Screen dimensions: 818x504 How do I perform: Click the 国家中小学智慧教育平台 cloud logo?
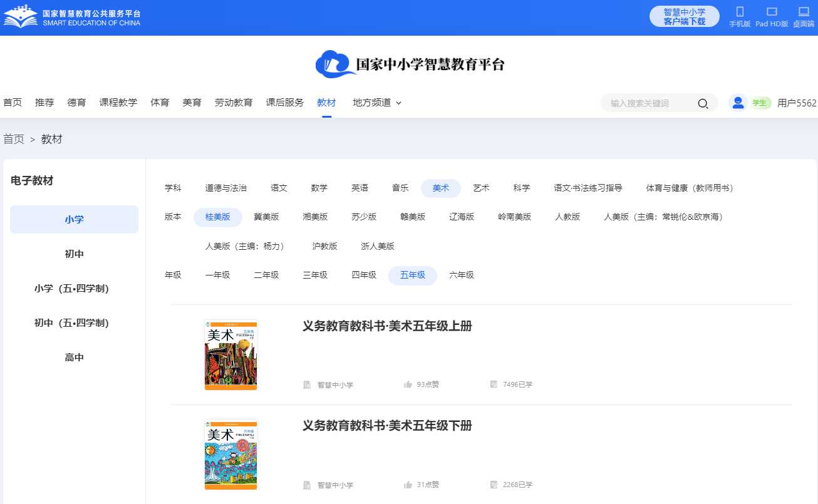410,64
